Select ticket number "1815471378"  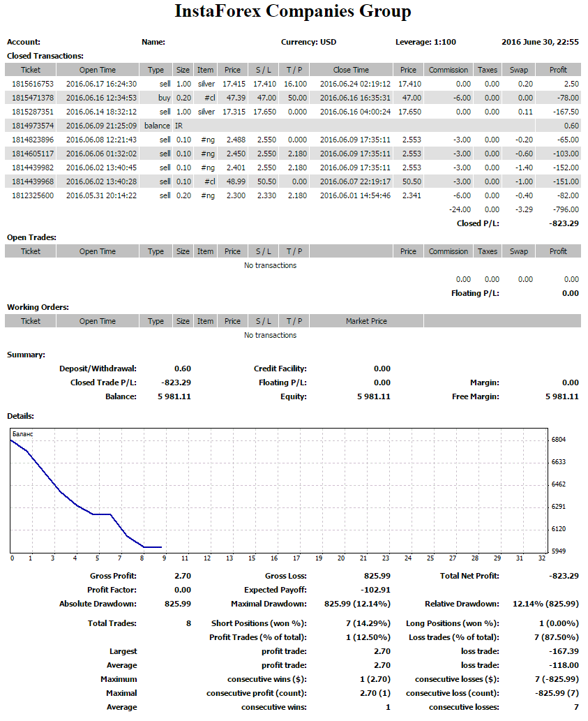[x=33, y=98]
